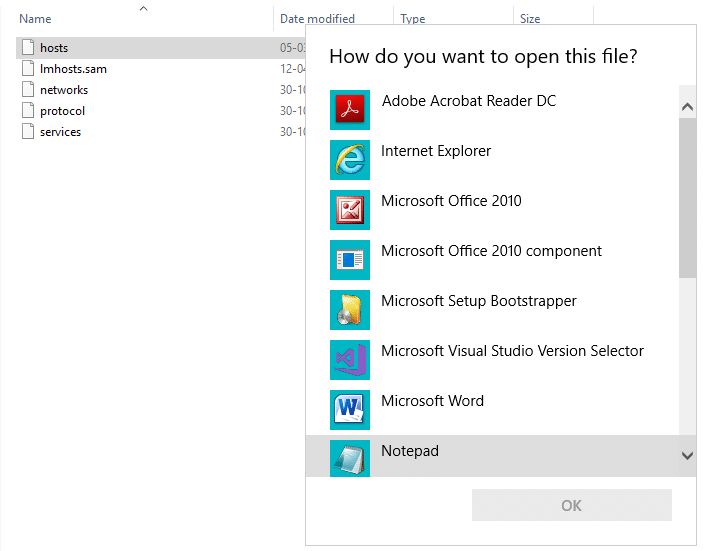Click the app list scroll up arrow

tap(687, 107)
